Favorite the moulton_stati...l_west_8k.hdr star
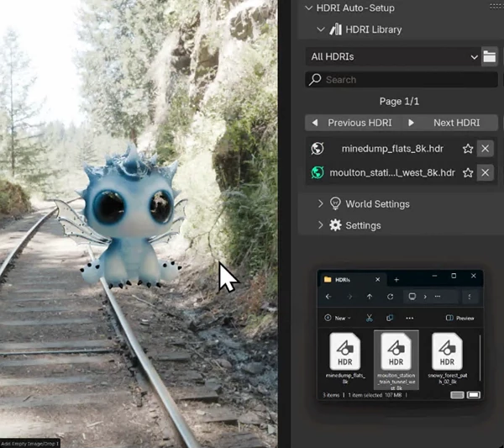The height and width of the screenshot is (448, 504). (468, 172)
